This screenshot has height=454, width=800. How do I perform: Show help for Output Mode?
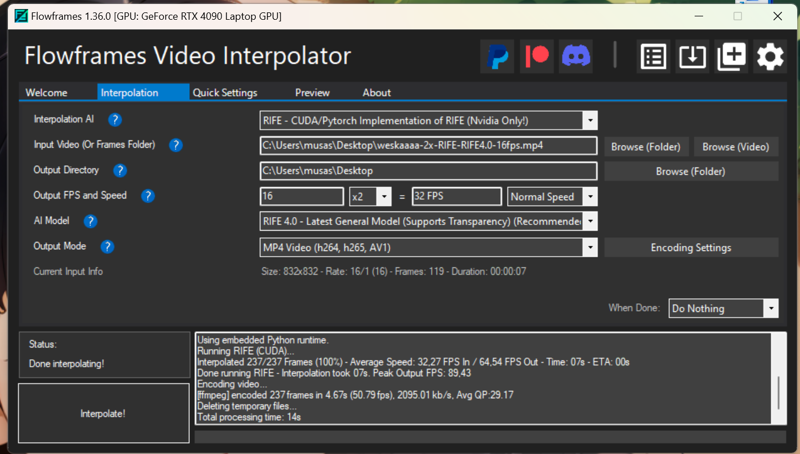tap(107, 247)
